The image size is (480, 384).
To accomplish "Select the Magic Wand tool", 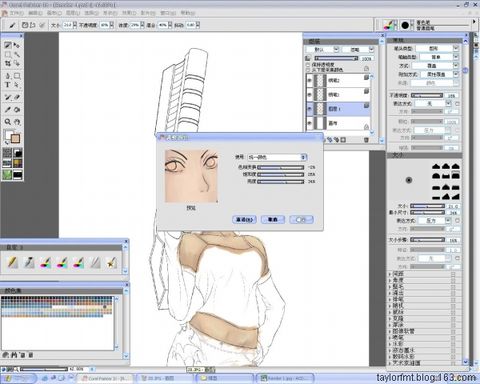I will (17, 54).
